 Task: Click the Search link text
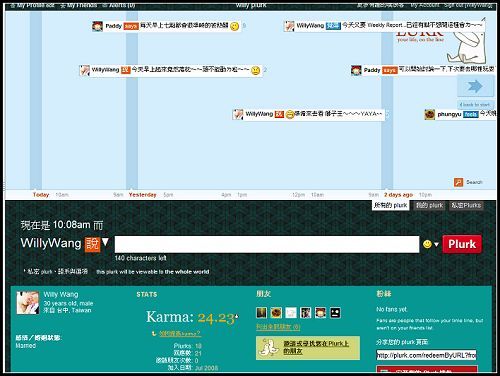click(474, 182)
